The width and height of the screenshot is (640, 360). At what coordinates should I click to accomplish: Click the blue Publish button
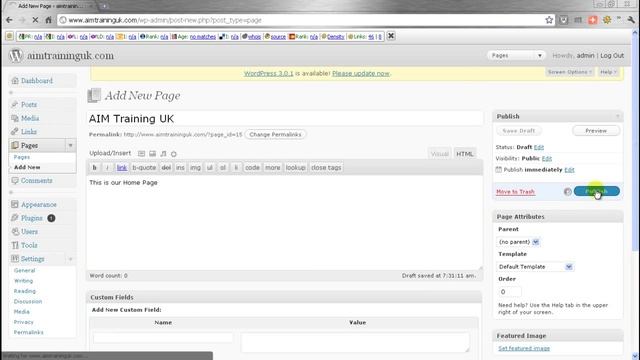pyautogui.click(x=597, y=191)
